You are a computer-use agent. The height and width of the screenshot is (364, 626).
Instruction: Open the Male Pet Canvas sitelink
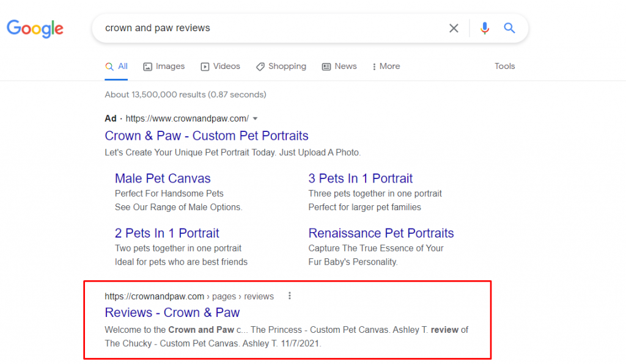163,178
